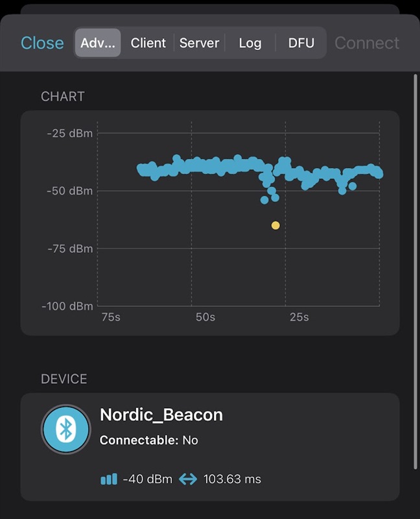The width and height of the screenshot is (420, 519).
Task: Select the DFU tab
Action: (x=301, y=43)
